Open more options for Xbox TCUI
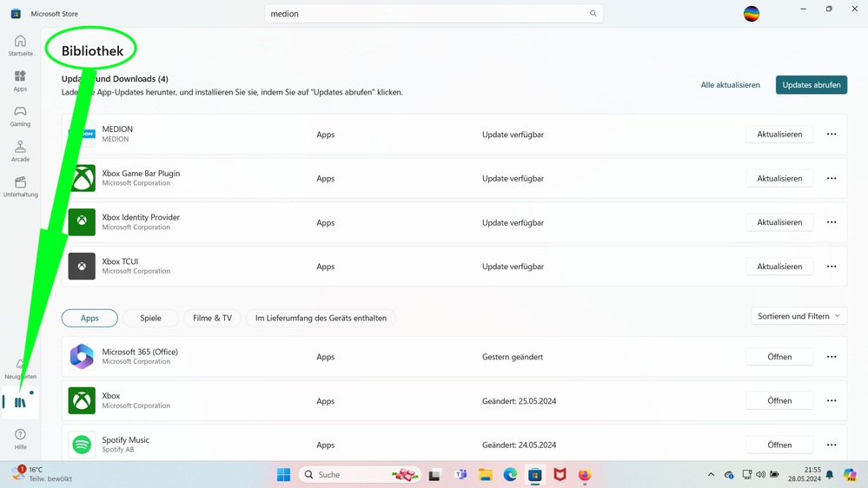The image size is (868, 488). tap(832, 266)
